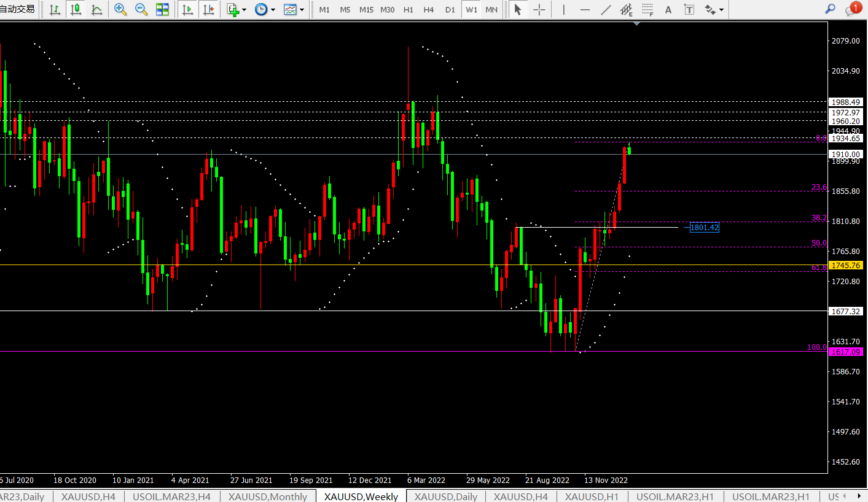Click the 自动交易 auto trading button
Screen dimensions: 868x502
pyautogui.click(x=17, y=9)
